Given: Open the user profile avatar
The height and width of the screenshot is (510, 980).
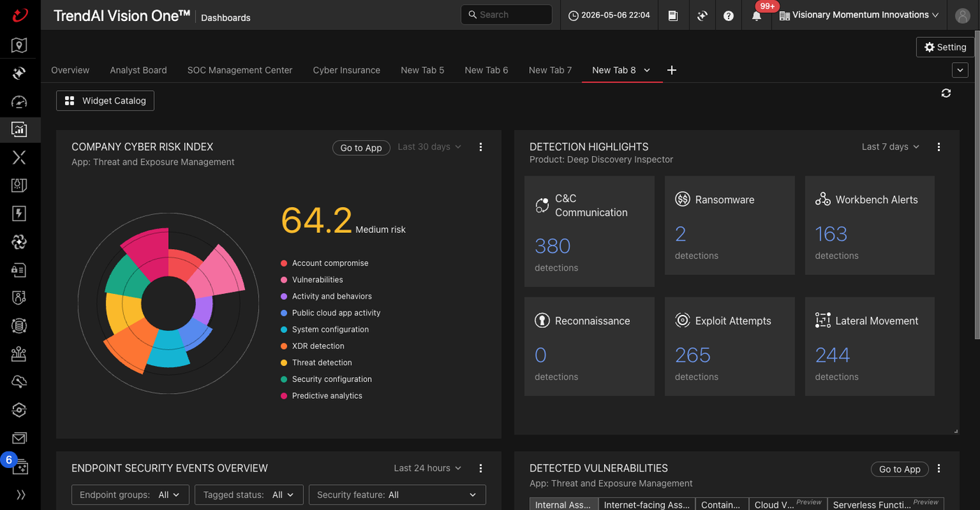Looking at the screenshot, I should (962, 15).
